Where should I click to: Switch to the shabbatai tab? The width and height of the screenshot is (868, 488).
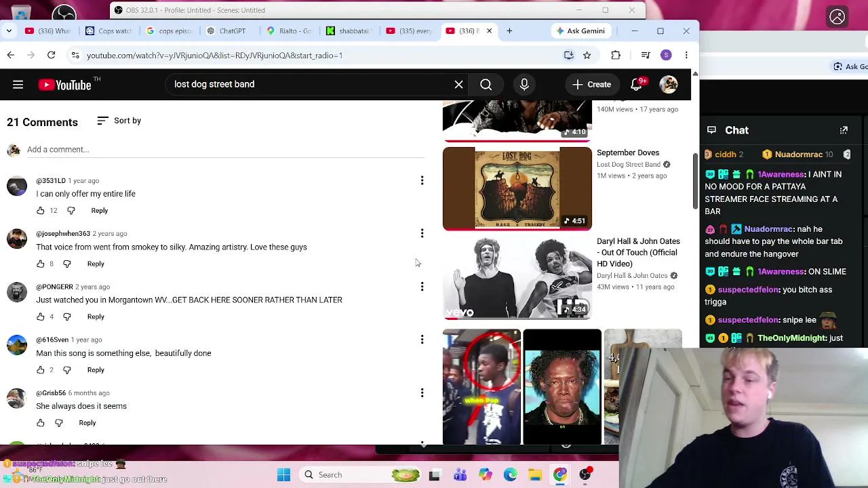tap(350, 31)
